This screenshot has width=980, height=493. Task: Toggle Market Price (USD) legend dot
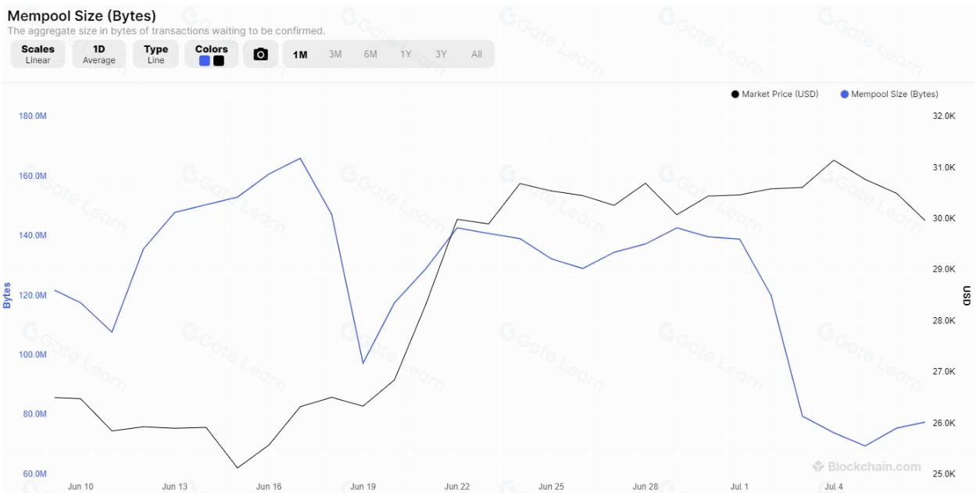735,95
